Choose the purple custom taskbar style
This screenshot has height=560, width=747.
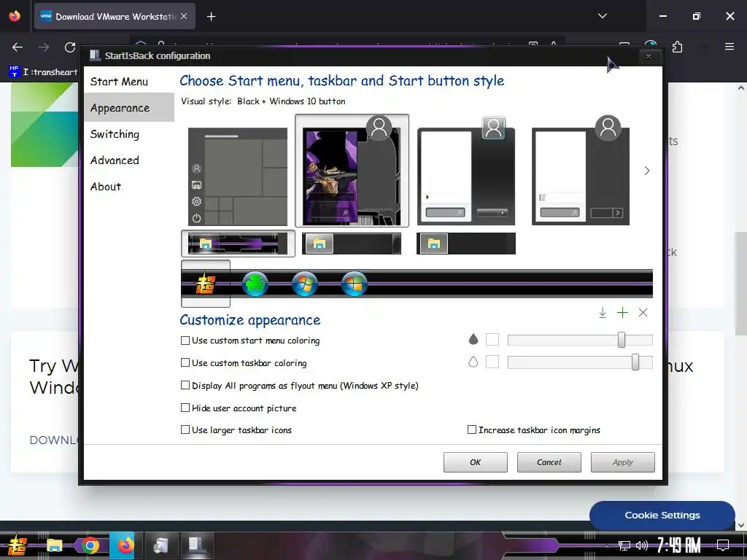(238, 244)
